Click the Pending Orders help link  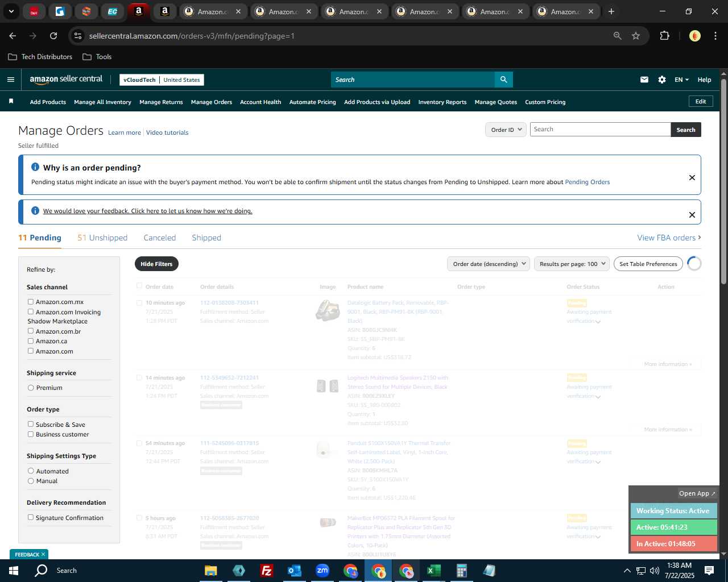(588, 182)
